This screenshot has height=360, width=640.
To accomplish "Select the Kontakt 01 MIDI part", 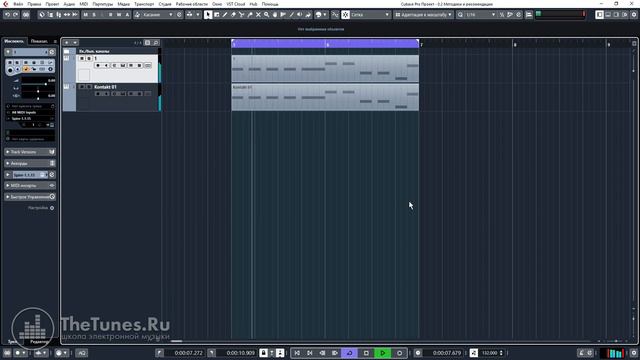I will pyautogui.click(x=325, y=97).
